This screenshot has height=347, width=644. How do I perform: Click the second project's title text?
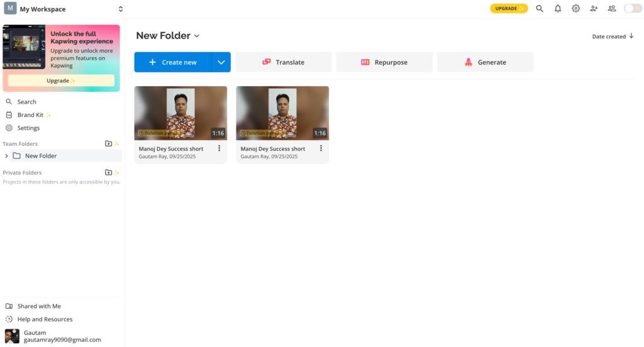(x=273, y=149)
